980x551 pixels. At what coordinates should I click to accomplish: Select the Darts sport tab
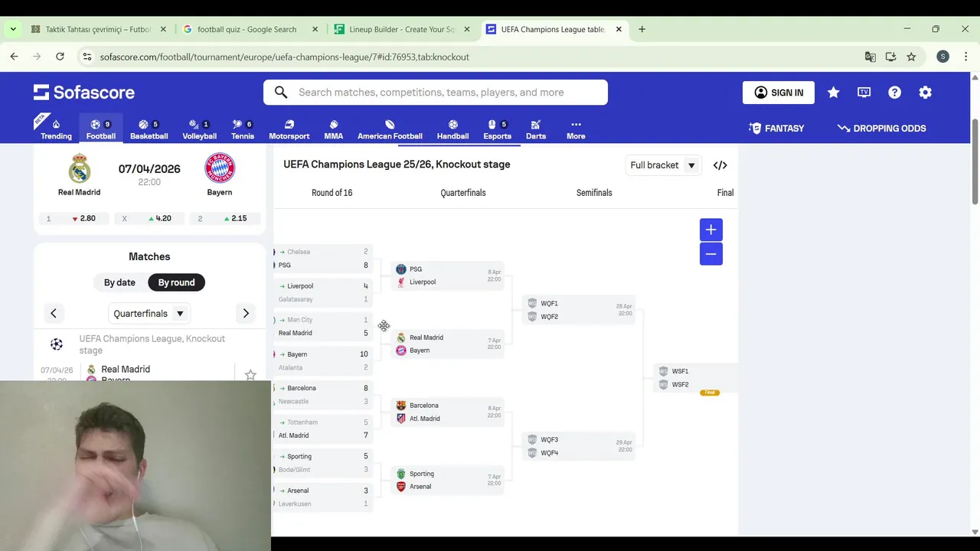coord(536,129)
